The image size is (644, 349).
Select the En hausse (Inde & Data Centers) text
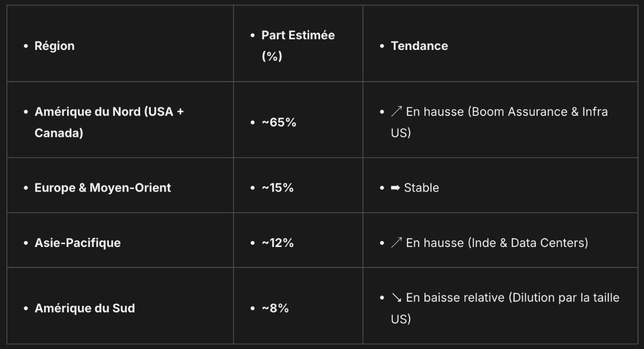click(x=497, y=243)
